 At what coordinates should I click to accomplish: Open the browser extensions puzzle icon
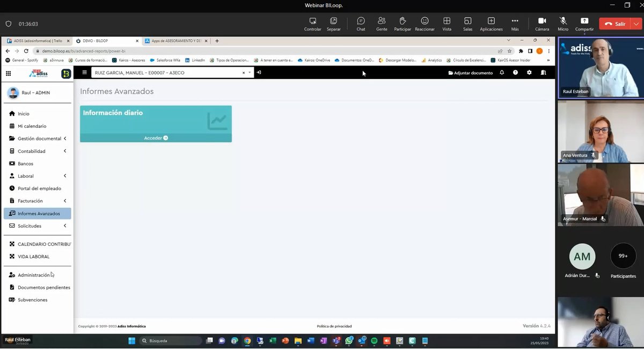521,51
